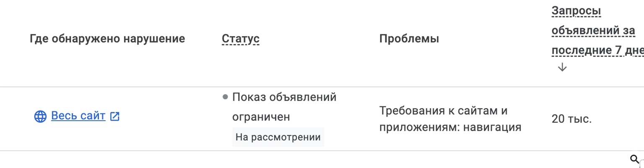Viewport: 644px width, 168px height.
Task: Click the down arrow sort indicator
Action: click(562, 67)
